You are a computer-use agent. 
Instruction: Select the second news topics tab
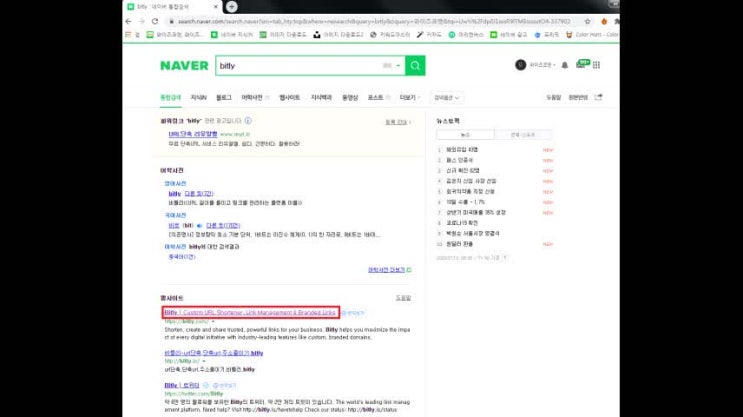click(523, 135)
